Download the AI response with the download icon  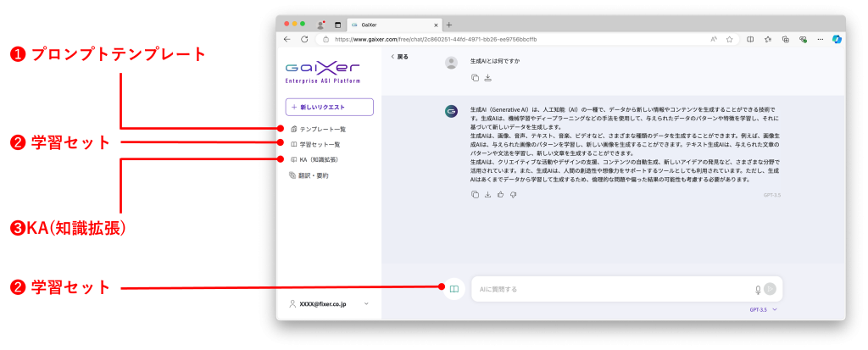point(487,195)
